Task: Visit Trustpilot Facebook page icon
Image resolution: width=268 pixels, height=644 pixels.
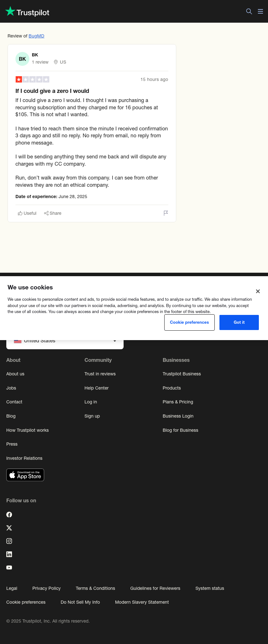Action: pyautogui.click(x=9, y=515)
